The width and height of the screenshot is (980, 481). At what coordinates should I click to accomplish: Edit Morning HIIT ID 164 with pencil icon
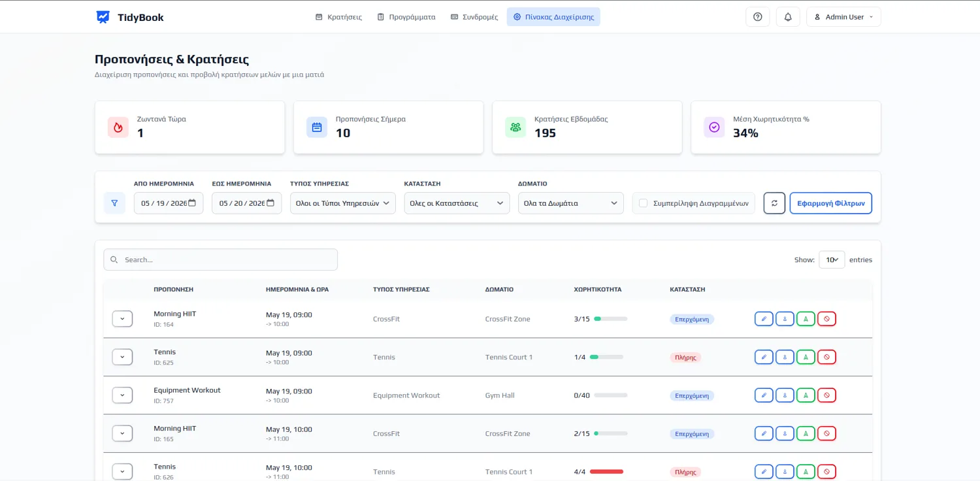tap(764, 319)
